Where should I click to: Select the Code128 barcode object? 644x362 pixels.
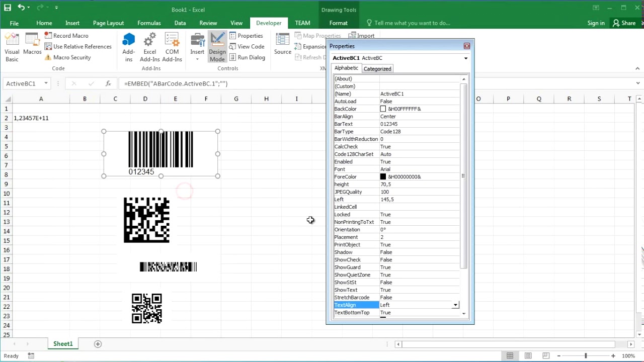(160, 153)
